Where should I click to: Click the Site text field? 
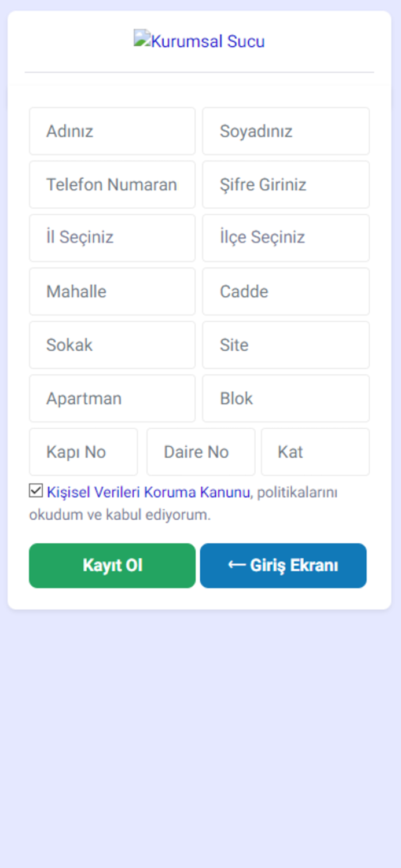click(x=286, y=345)
